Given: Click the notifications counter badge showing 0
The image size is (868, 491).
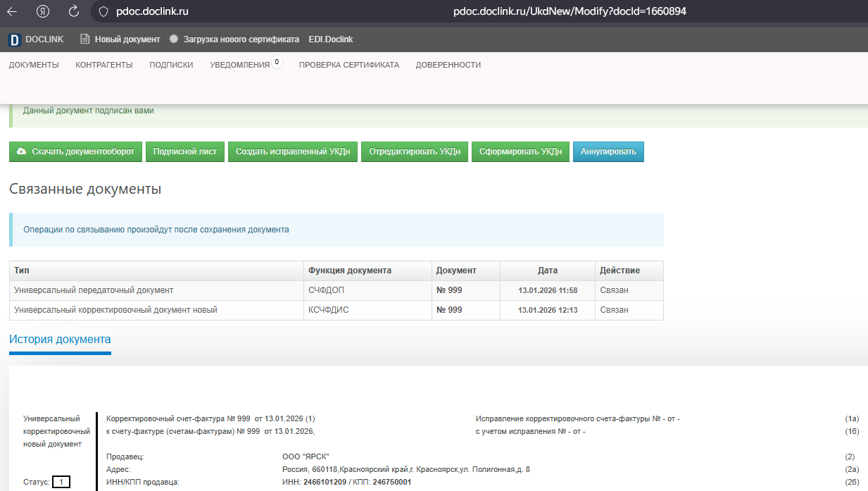Looking at the screenshot, I should [277, 63].
